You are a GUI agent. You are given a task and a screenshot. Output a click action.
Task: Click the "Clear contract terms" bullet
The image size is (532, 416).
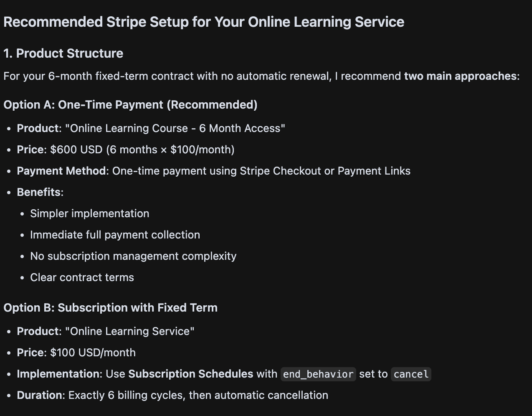pos(82,277)
